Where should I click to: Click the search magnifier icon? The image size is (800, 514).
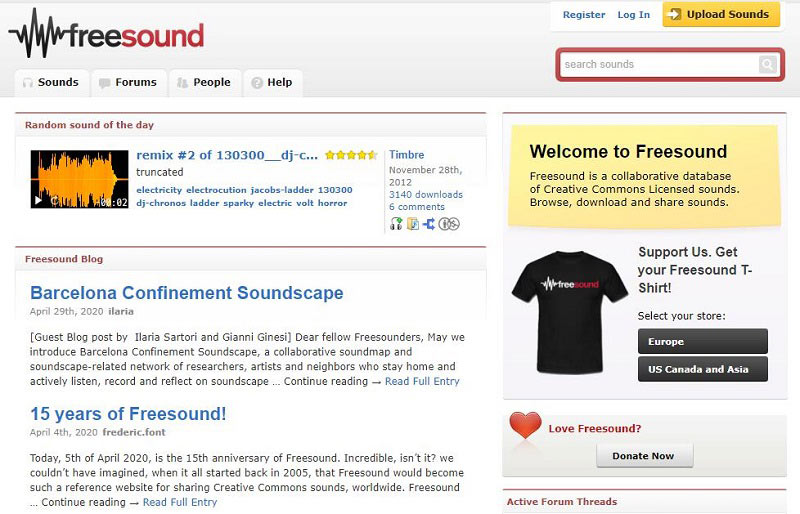tap(767, 64)
